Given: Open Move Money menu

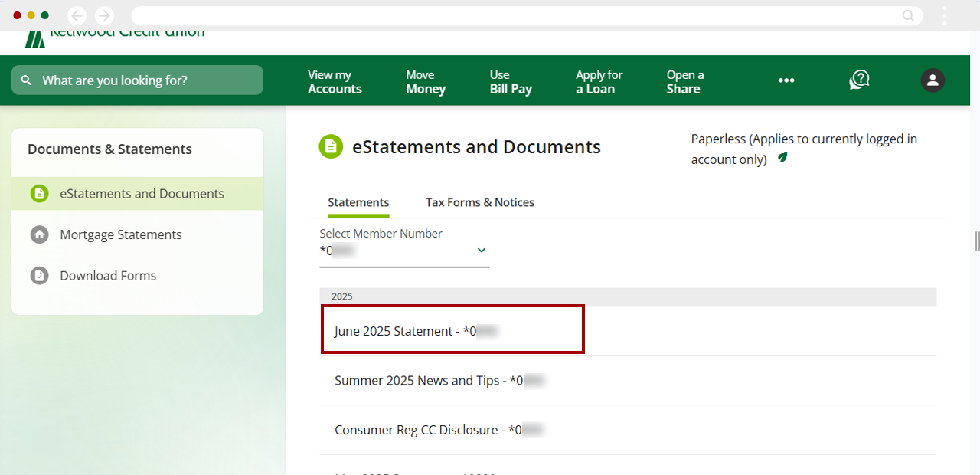Looking at the screenshot, I should click(x=426, y=82).
